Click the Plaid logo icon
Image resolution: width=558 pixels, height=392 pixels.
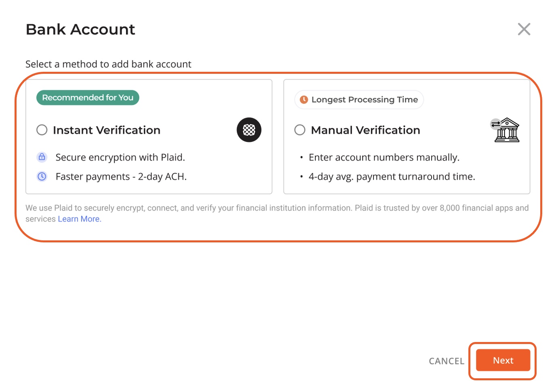tap(249, 130)
